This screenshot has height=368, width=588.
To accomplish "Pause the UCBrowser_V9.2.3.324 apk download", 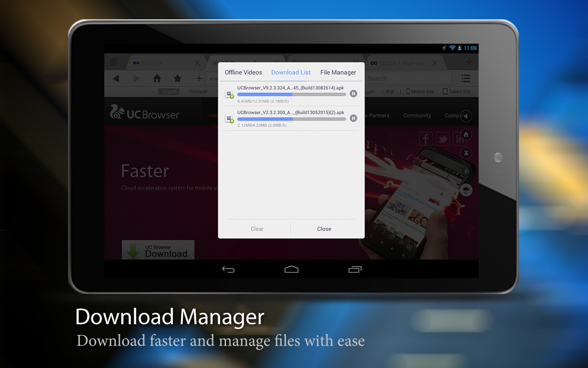I will [x=353, y=94].
